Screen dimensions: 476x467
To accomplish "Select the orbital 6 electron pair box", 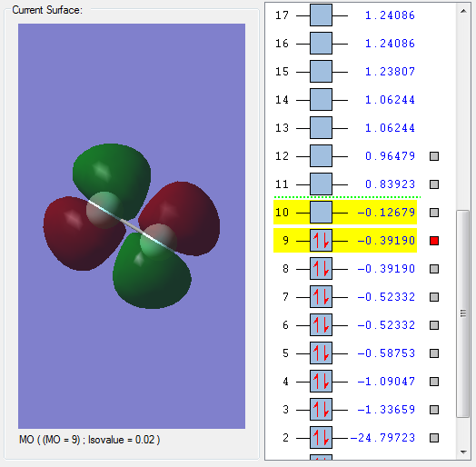I will click(321, 325).
